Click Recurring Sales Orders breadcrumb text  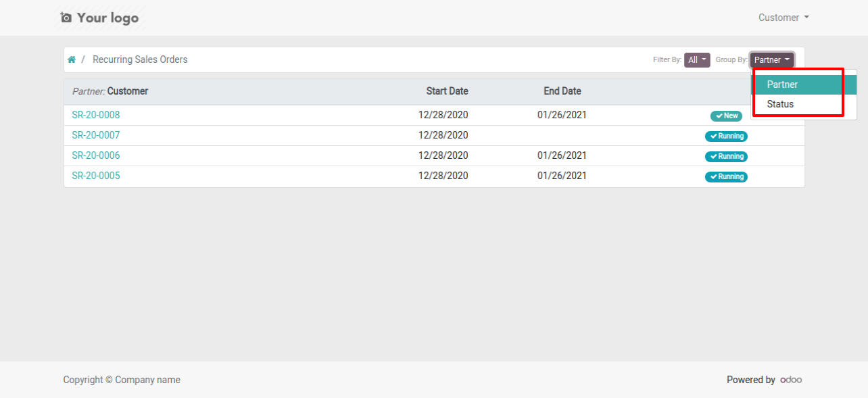140,59
